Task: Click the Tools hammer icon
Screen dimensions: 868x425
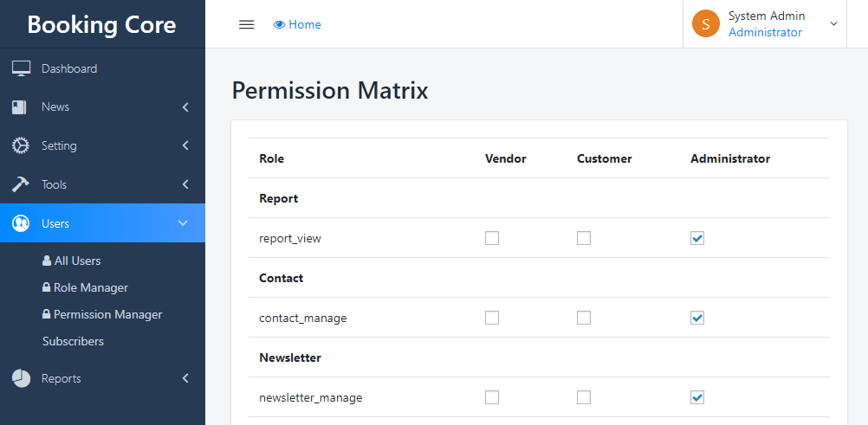Action: tap(21, 184)
